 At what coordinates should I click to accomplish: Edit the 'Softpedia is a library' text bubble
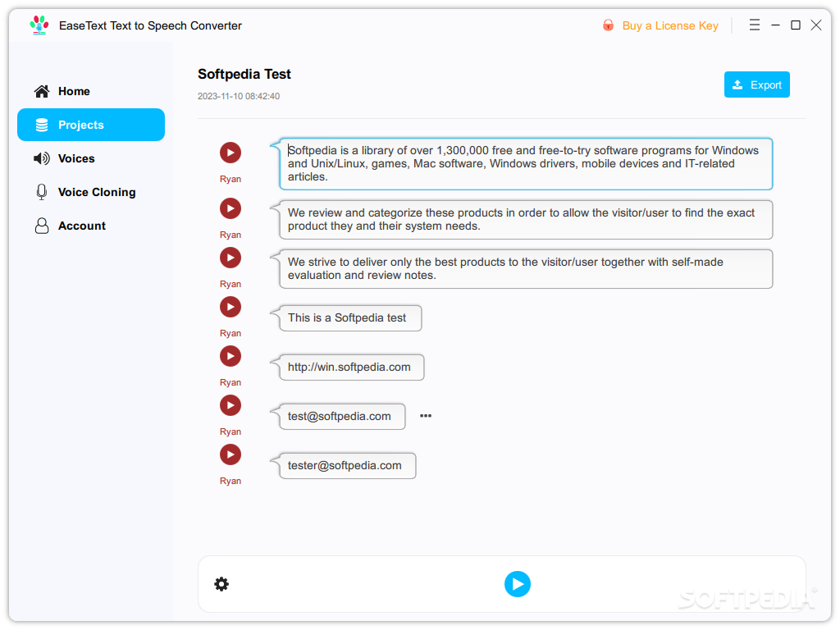526,164
